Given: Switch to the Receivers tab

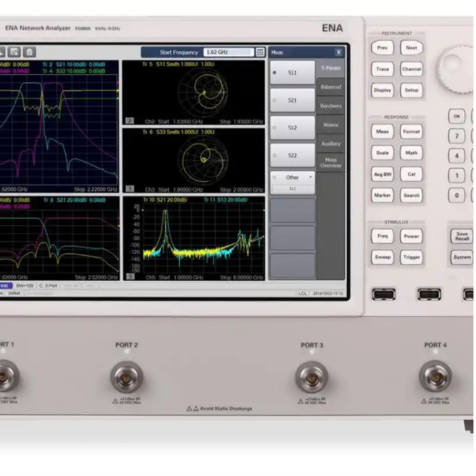Looking at the screenshot, I should click(331, 106).
